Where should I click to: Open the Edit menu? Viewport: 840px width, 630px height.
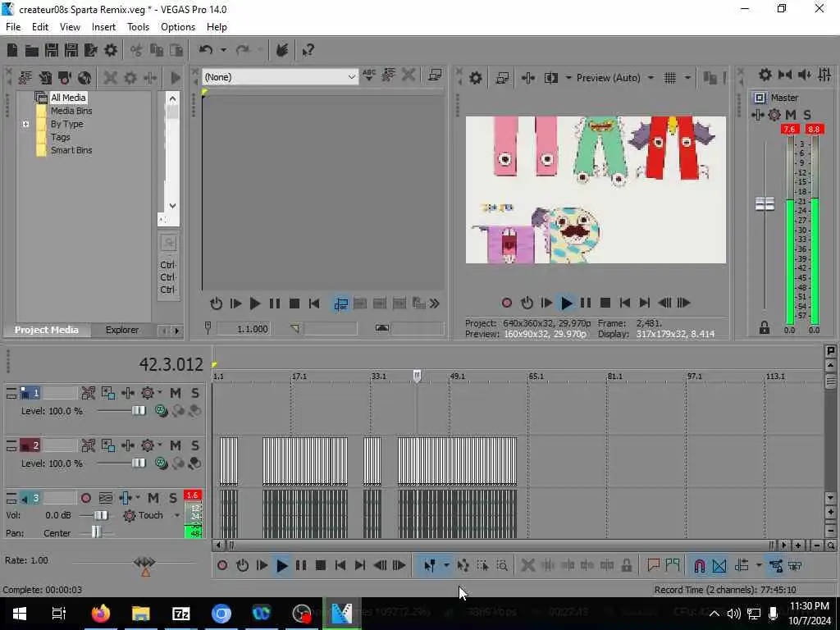40,27
